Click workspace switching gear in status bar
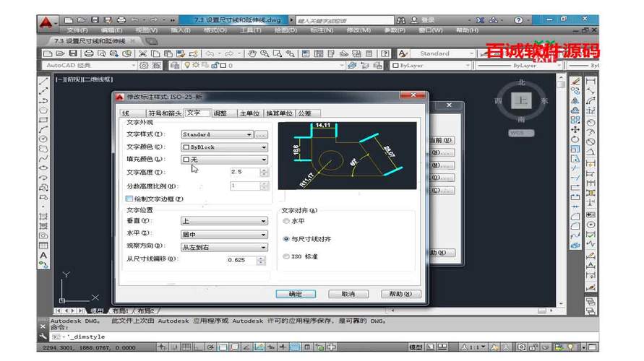 coord(521,347)
